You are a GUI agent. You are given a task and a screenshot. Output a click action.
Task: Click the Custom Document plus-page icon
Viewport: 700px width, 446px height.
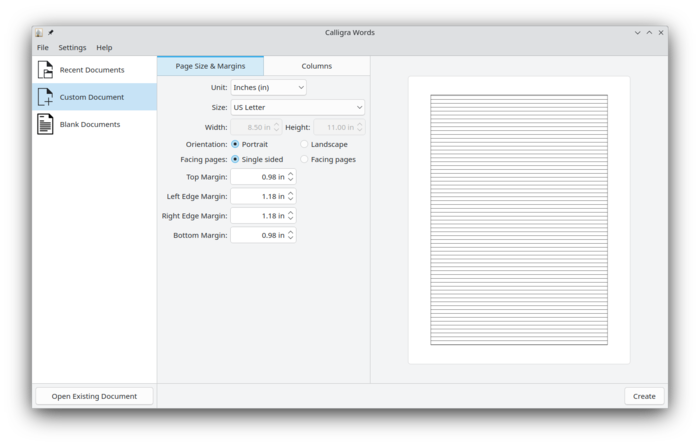(45, 97)
